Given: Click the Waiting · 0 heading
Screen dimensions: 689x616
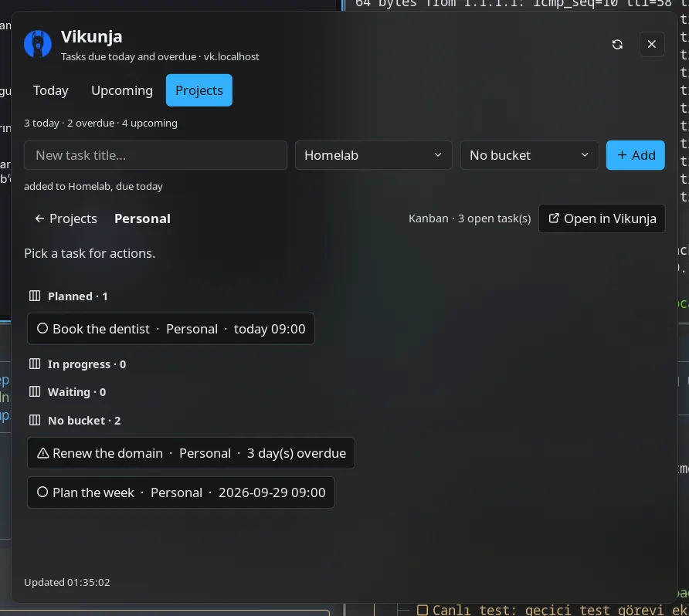Looking at the screenshot, I should [x=77, y=392].
